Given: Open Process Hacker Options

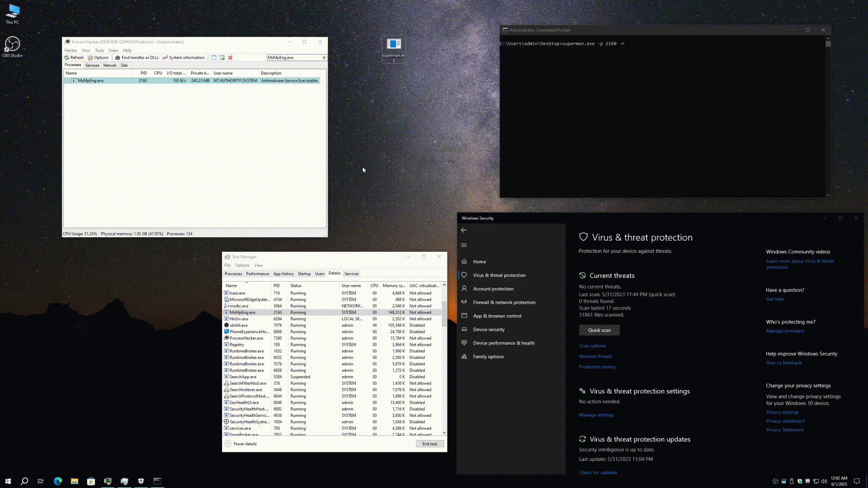Looking at the screenshot, I should [x=98, y=58].
